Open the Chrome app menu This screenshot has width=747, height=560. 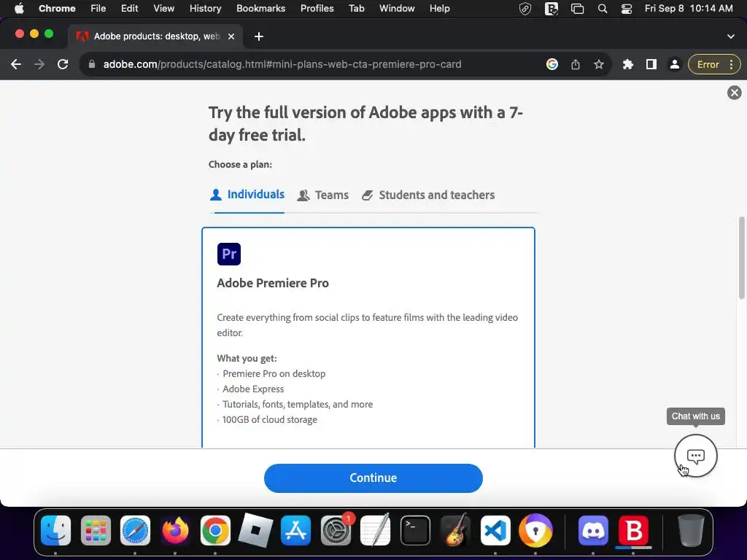[57, 9]
